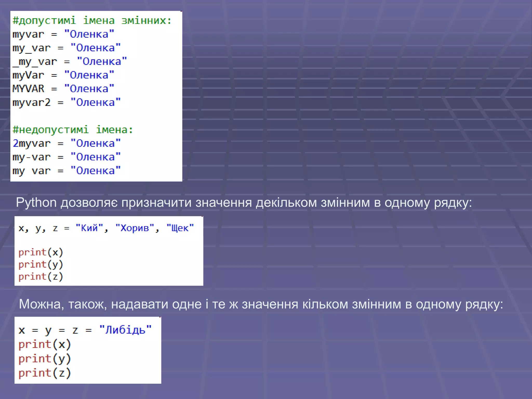Select the invalid line 'my-var = "Оленка"'
The height and width of the screenshot is (399, 532).
coord(67,157)
